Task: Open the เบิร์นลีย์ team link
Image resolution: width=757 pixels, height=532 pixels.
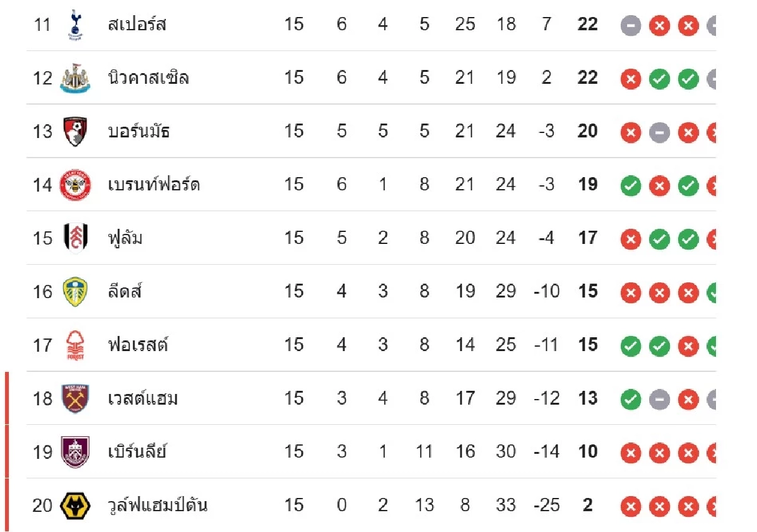Action: [137, 452]
